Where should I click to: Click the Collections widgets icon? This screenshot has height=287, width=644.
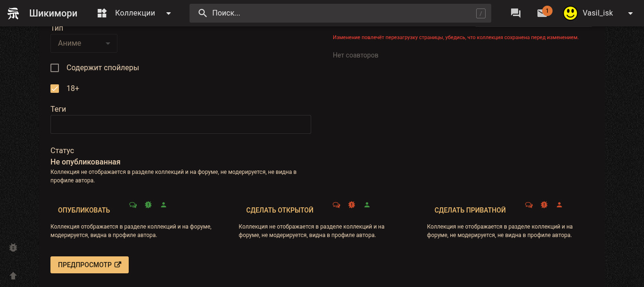[102, 13]
